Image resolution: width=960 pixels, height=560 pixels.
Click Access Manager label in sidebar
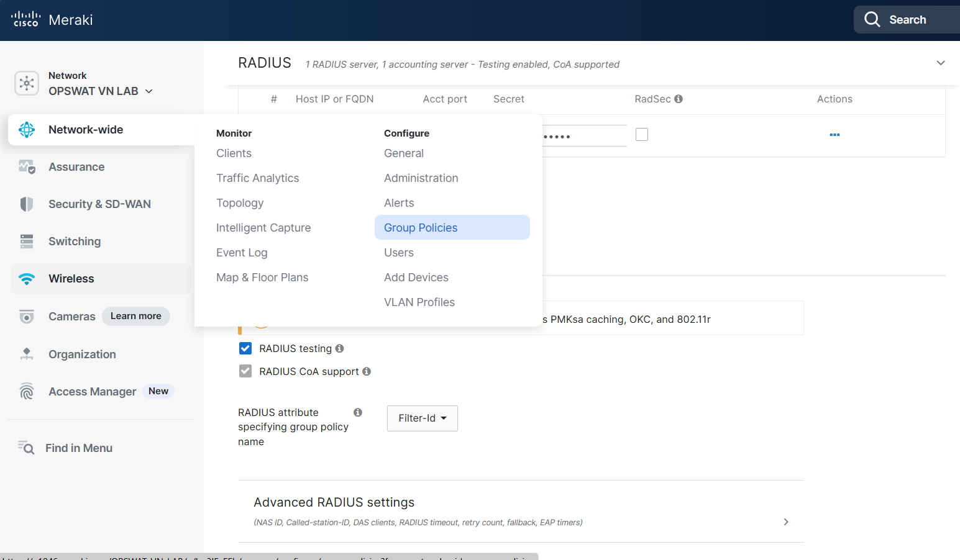click(x=93, y=392)
